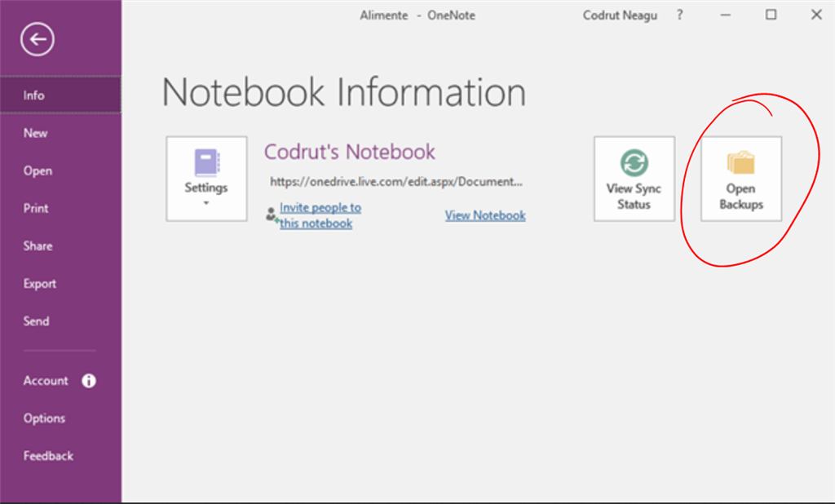Image resolution: width=835 pixels, height=504 pixels.
Task: Click the View Notebook link
Action: pyautogui.click(x=485, y=215)
